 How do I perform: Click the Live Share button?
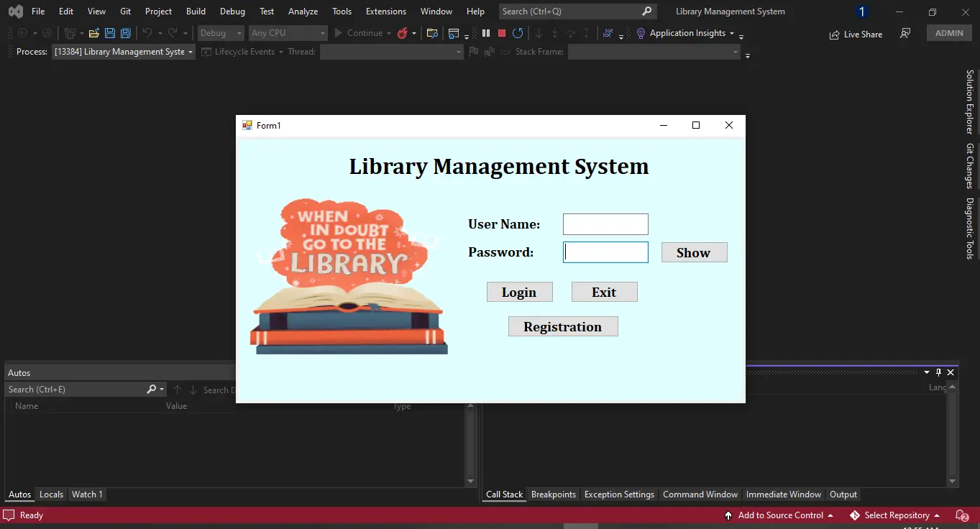point(856,34)
